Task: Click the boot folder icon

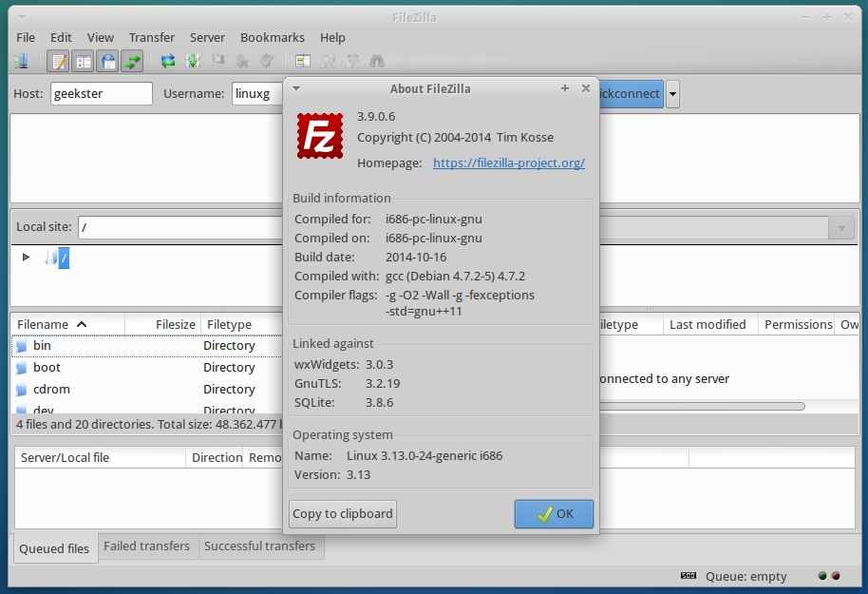Action: [x=22, y=368]
